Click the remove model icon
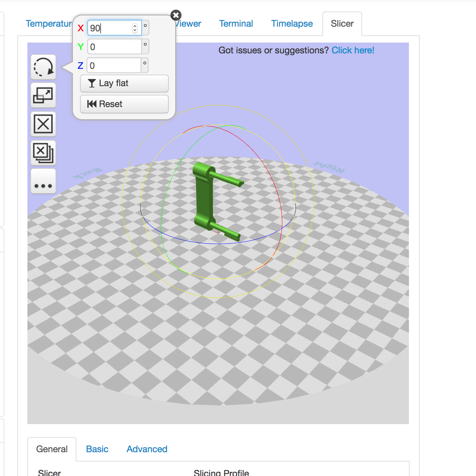Screen dimensions: 476x476 [x=43, y=124]
